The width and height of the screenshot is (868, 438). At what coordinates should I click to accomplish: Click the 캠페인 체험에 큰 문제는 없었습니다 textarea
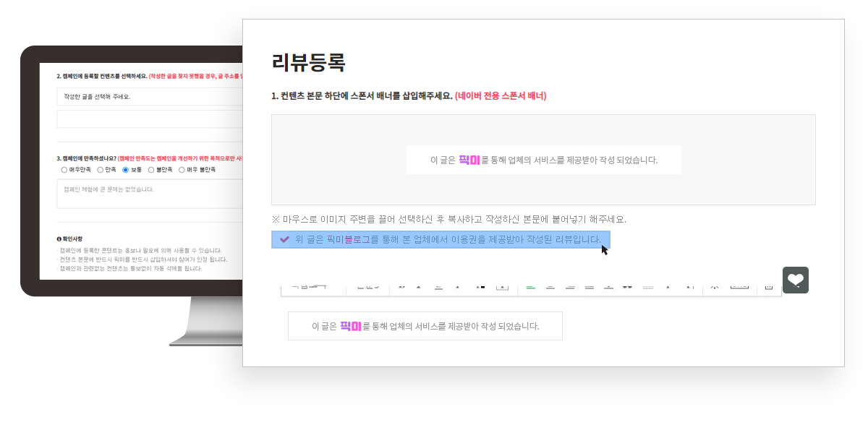tap(150, 194)
